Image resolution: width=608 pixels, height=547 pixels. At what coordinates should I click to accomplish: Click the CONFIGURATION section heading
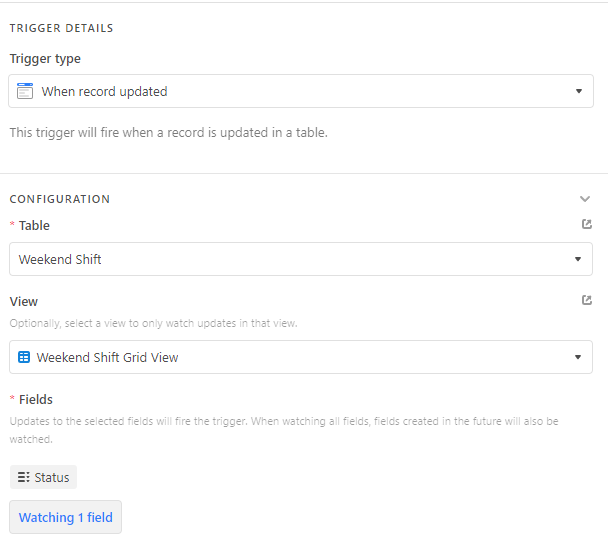click(60, 199)
